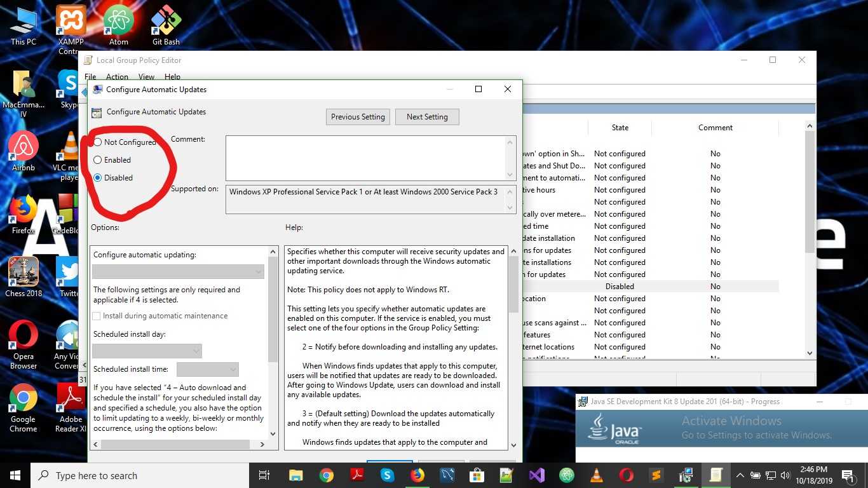Image resolution: width=868 pixels, height=488 pixels.
Task: Open the Scheduled install time dropdown
Action: [x=208, y=369]
